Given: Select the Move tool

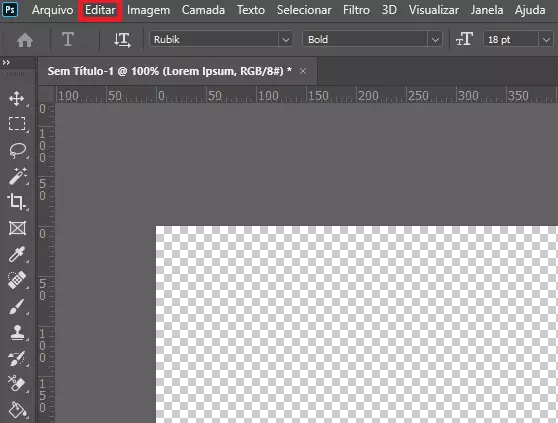Looking at the screenshot, I should (17, 99).
